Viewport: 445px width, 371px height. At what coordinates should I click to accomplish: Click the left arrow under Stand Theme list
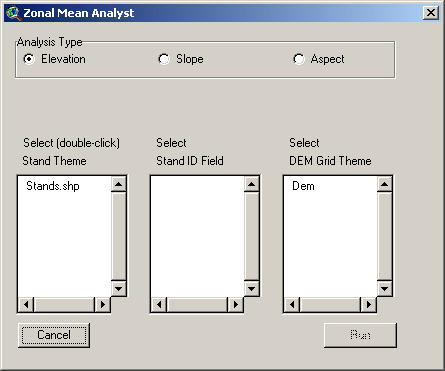(x=26, y=304)
